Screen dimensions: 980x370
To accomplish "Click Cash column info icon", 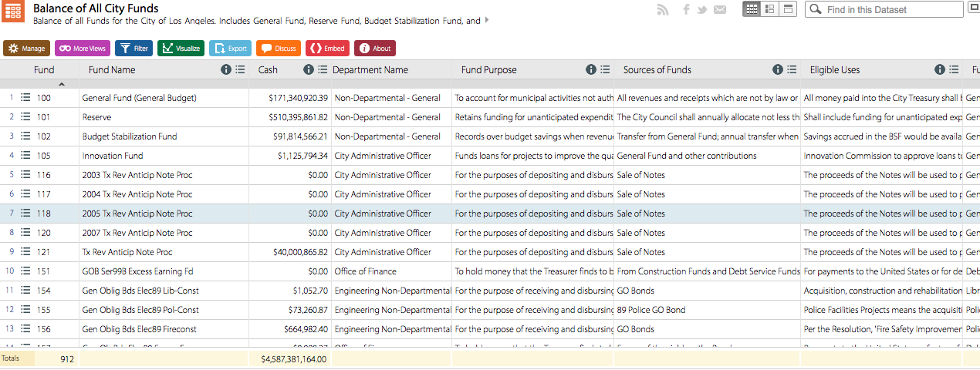I will coord(309,69).
